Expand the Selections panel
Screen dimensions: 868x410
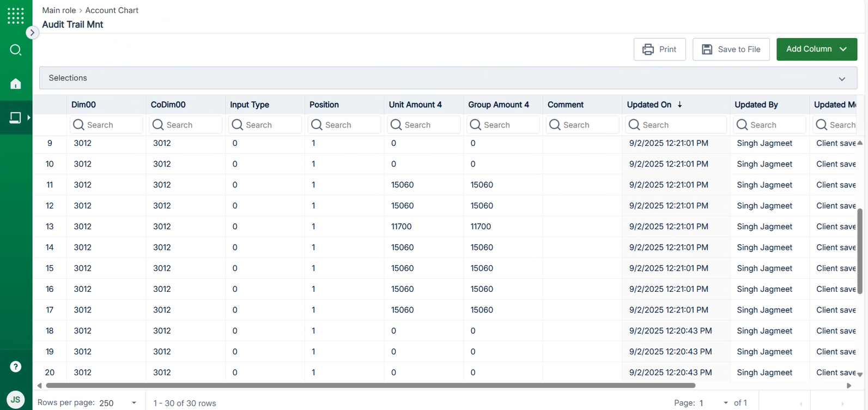448,78
